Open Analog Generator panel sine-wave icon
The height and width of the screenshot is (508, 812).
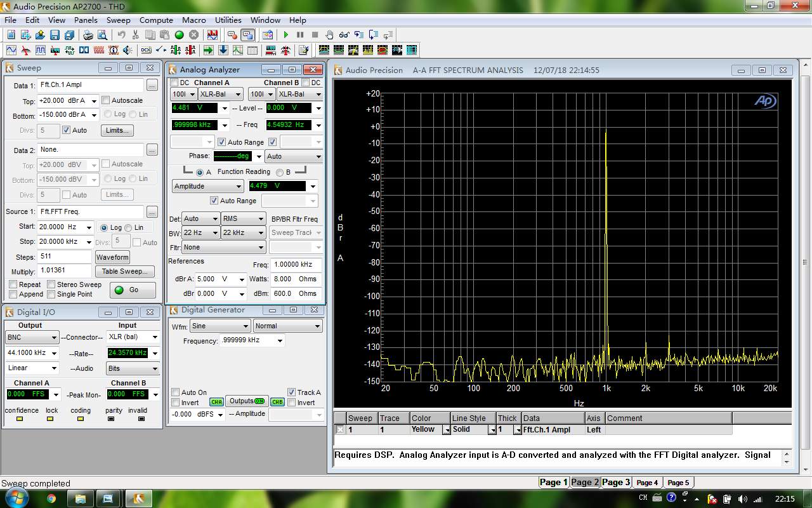(11, 50)
